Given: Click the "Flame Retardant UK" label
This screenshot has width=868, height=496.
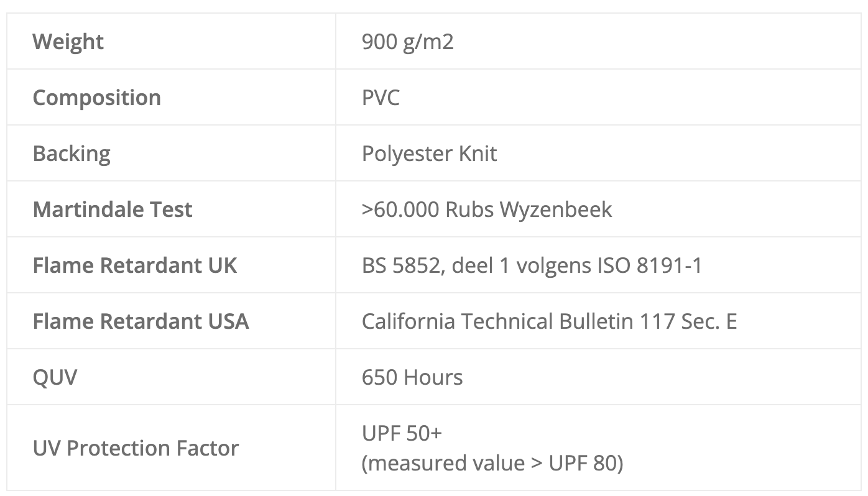Looking at the screenshot, I should (x=134, y=265).
